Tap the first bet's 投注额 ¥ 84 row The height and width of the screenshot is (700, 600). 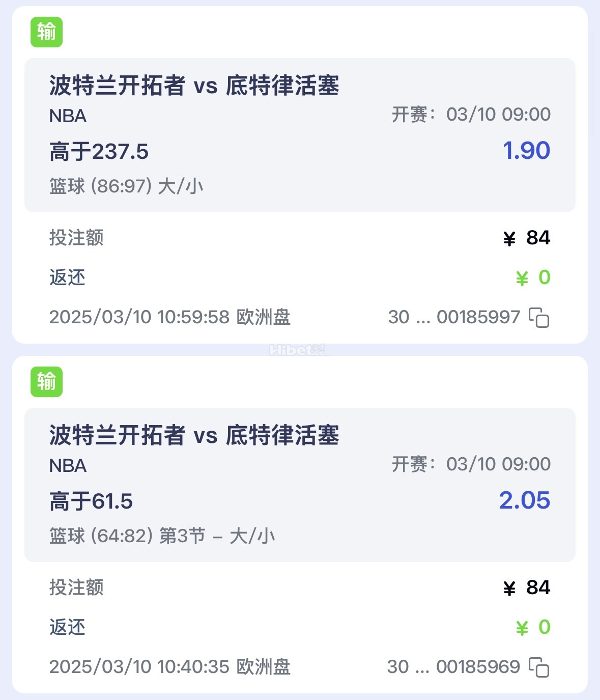tap(300, 238)
